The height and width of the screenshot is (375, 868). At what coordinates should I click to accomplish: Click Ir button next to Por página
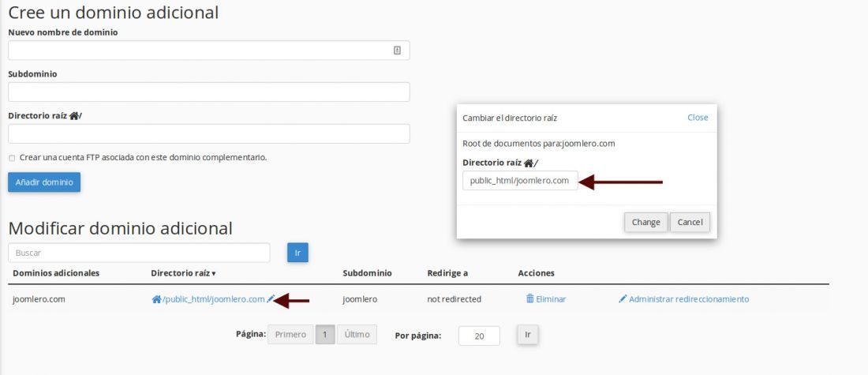click(x=528, y=335)
